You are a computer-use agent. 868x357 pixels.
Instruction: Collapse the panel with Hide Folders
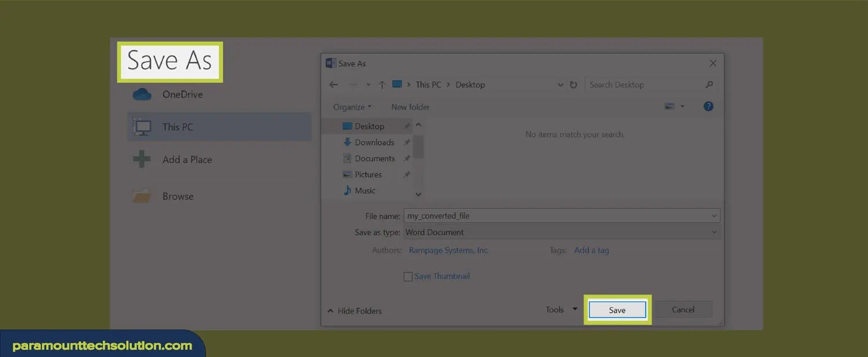click(x=354, y=311)
